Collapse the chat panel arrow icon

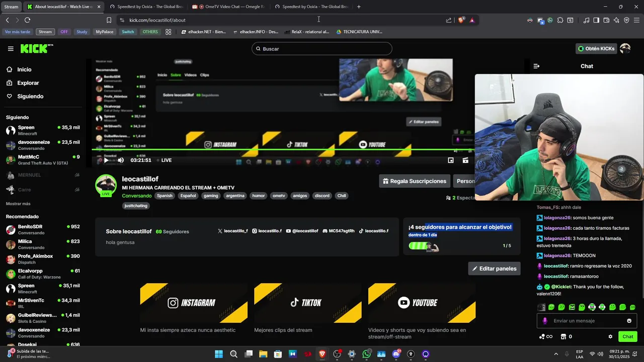click(536, 66)
